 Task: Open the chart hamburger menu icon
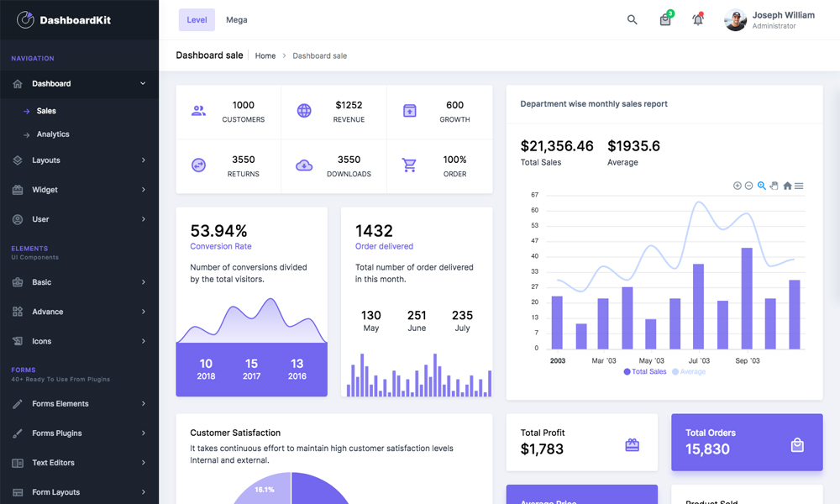click(799, 186)
